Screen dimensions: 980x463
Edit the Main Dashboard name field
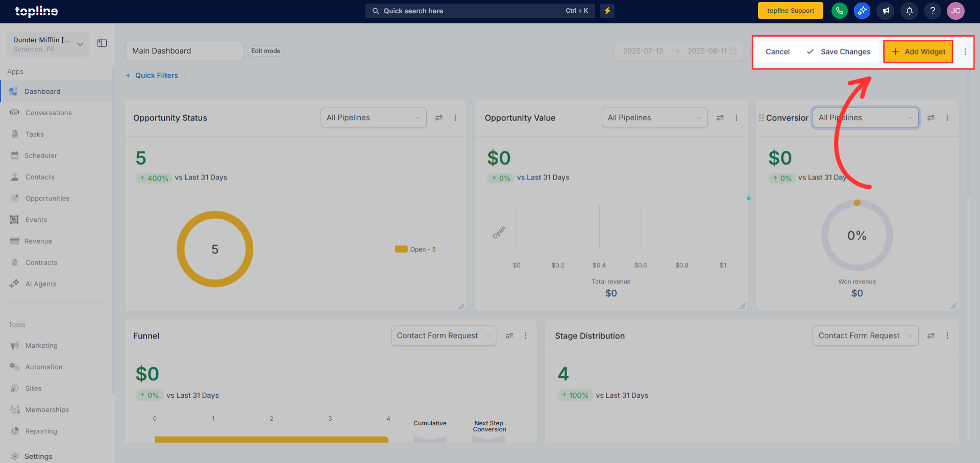[x=184, y=51]
